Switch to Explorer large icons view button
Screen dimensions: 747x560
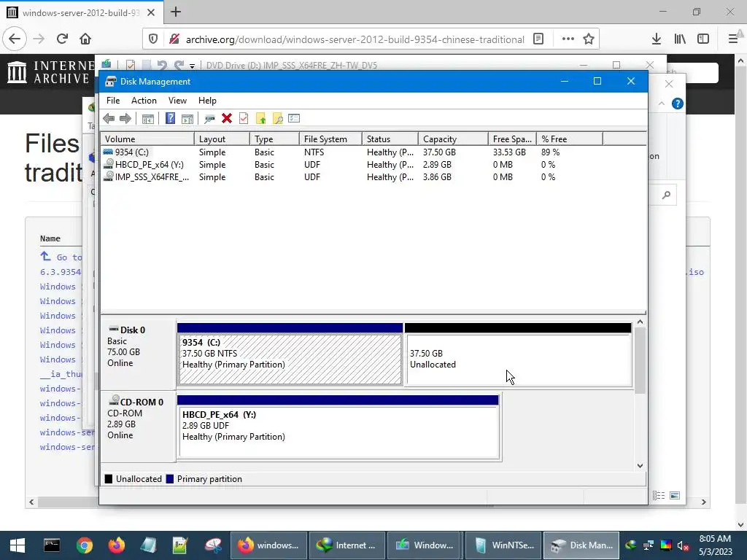click(x=675, y=496)
